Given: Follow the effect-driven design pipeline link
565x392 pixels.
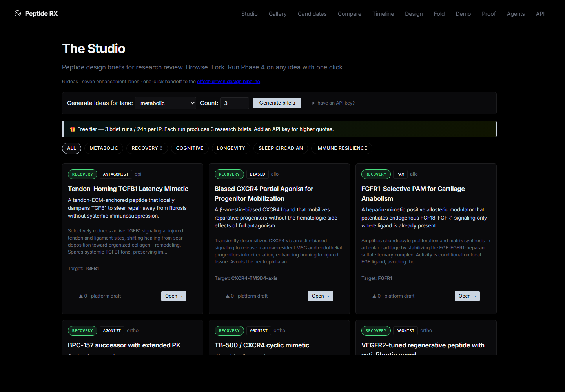Looking at the screenshot, I should [228, 82].
